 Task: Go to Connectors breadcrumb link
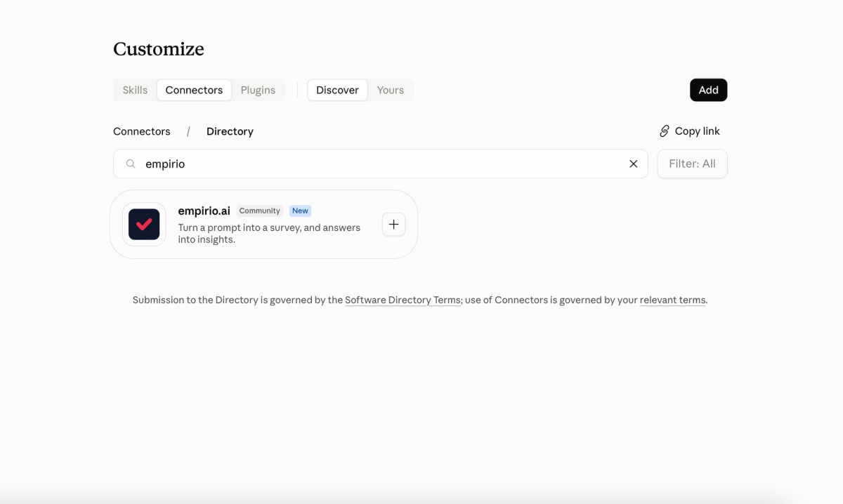[x=142, y=131]
